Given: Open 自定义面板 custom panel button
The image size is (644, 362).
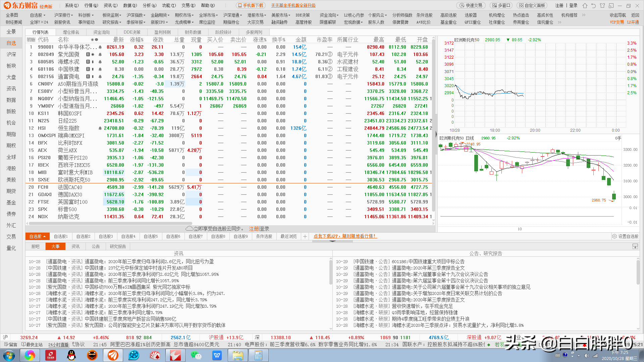Looking at the screenshot, I should 532,5.
